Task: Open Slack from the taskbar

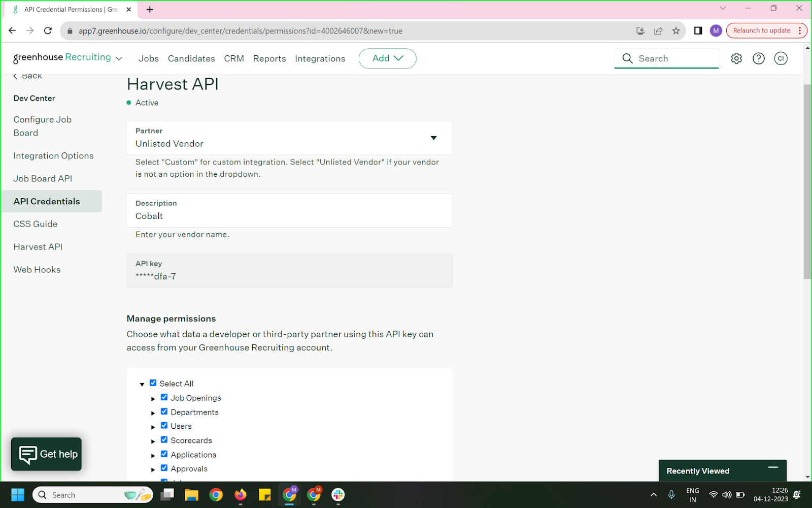Action: [x=338, y=495]
